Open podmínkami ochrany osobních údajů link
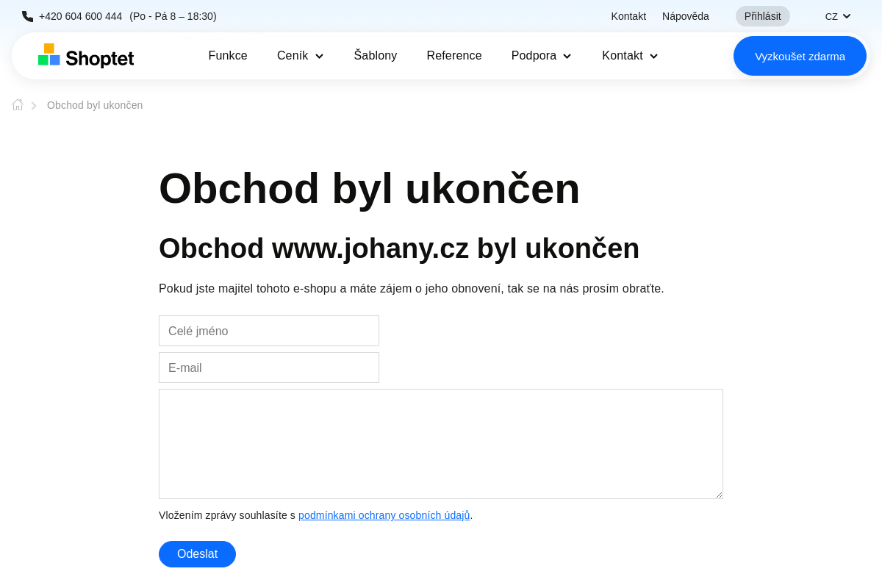 (384, 515)
